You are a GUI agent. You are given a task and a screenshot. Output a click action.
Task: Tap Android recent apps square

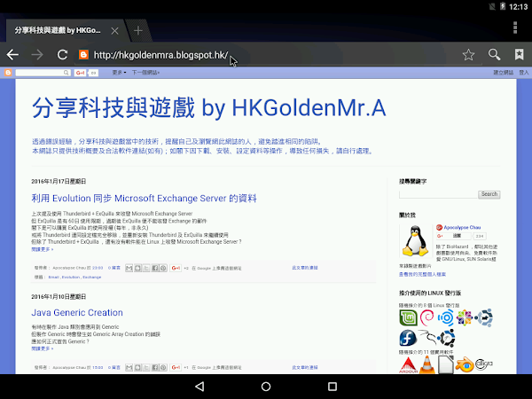332,387
